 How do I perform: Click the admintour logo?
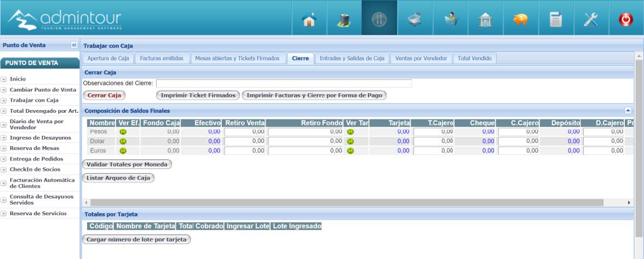pyautogui.click(x=65, y=19)
